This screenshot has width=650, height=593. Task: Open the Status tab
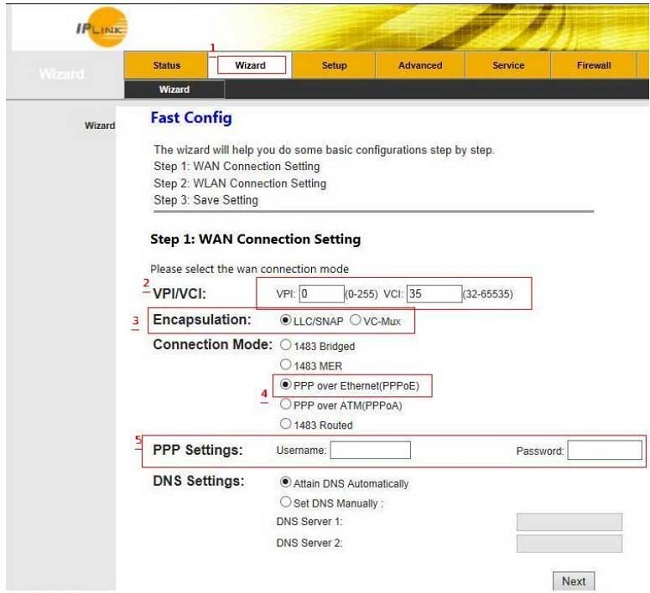pos(167,66)
